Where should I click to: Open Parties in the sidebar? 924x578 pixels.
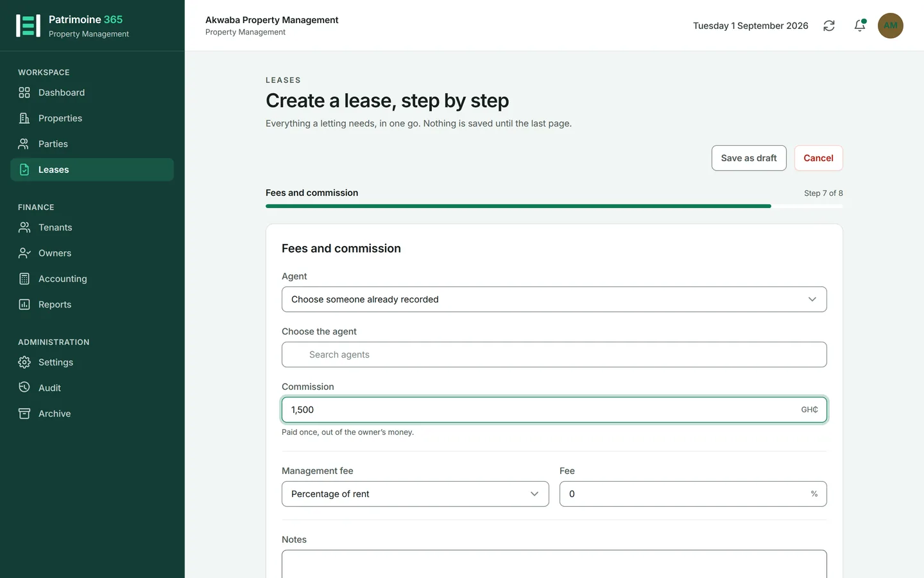92,144
